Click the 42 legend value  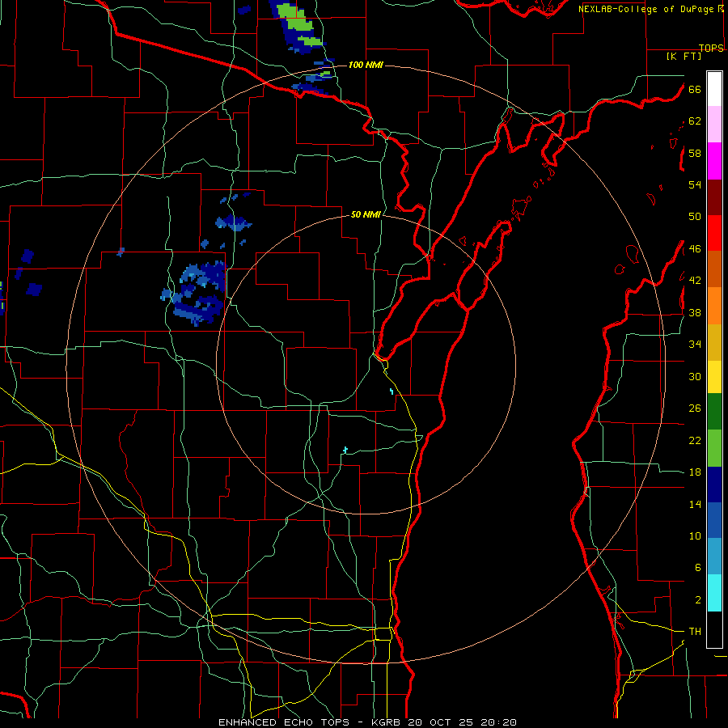tap(695, 281)
